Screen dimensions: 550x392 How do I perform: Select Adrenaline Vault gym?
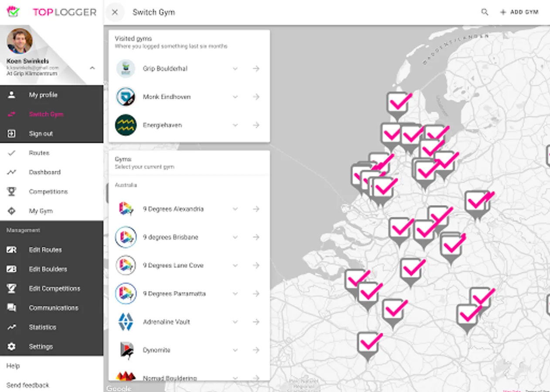[189, 322]
